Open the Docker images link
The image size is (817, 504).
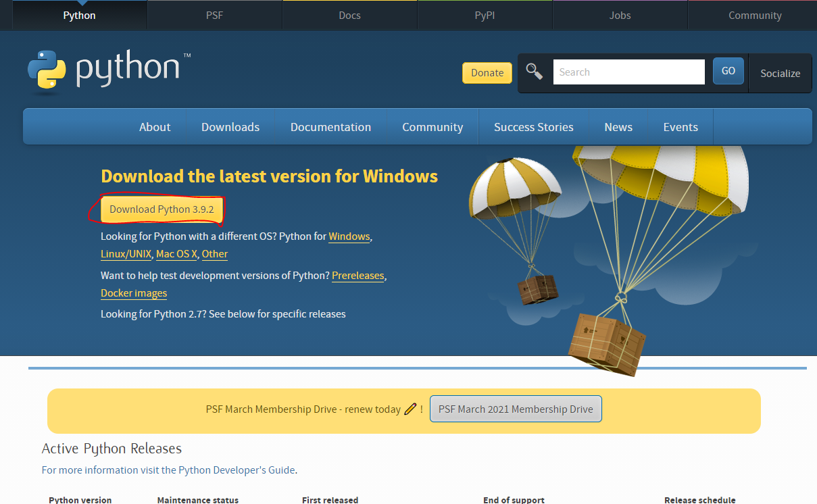[134, 293]
